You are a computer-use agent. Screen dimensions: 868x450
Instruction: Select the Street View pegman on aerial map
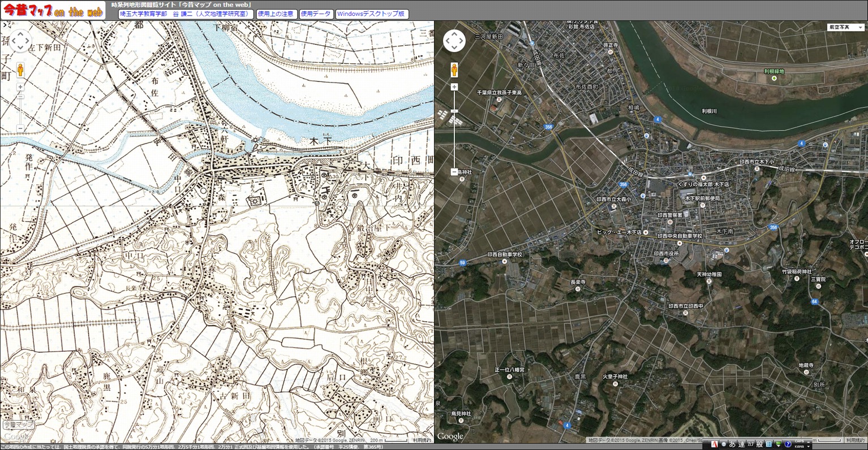454,70
